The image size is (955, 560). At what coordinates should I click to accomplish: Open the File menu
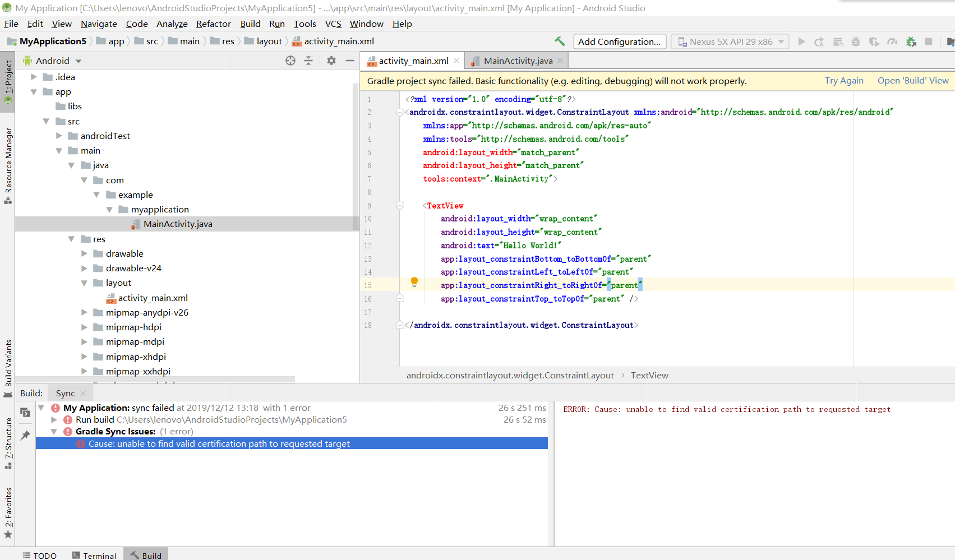coord(11,24)
